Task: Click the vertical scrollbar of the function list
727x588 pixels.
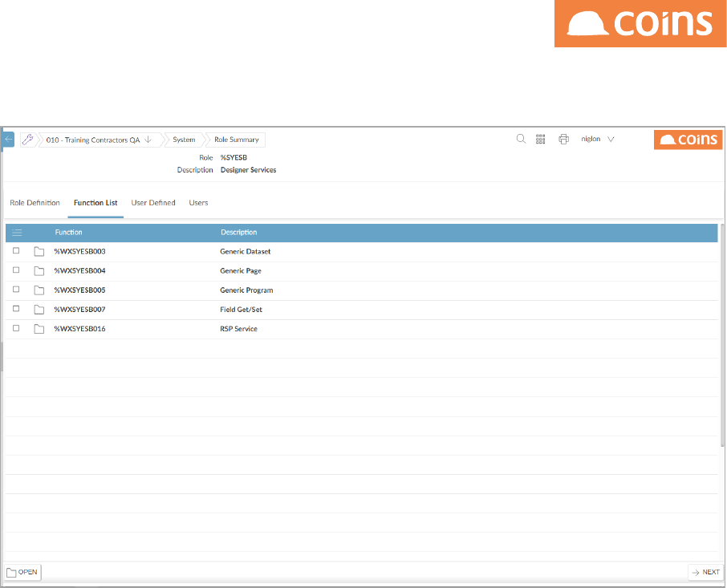Action: coord(722,335)
